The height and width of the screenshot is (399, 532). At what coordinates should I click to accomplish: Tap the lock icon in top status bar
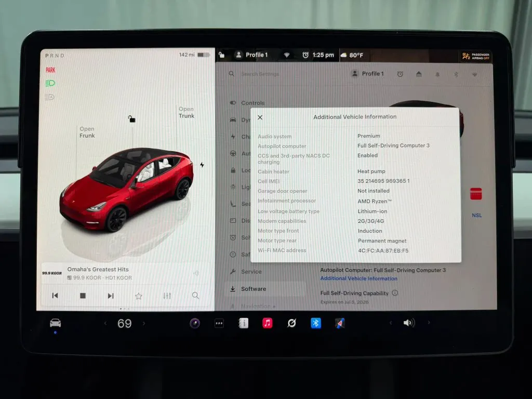pyautogui.click(x=221, y=55)
